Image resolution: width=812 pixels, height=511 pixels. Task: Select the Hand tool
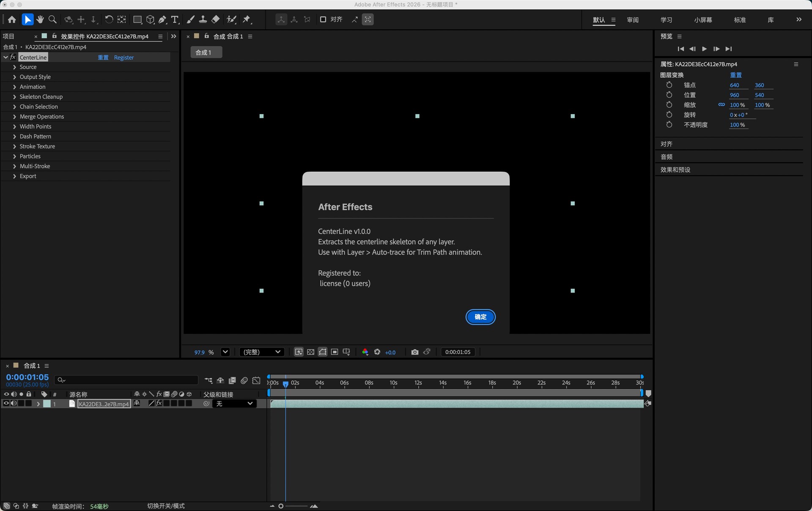(40, 19)
